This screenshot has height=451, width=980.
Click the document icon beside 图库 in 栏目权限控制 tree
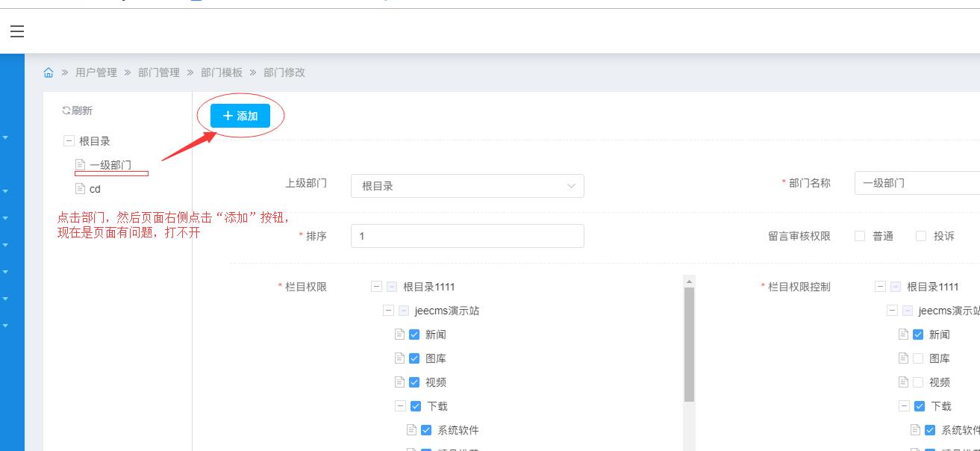[x=903, y=358]
